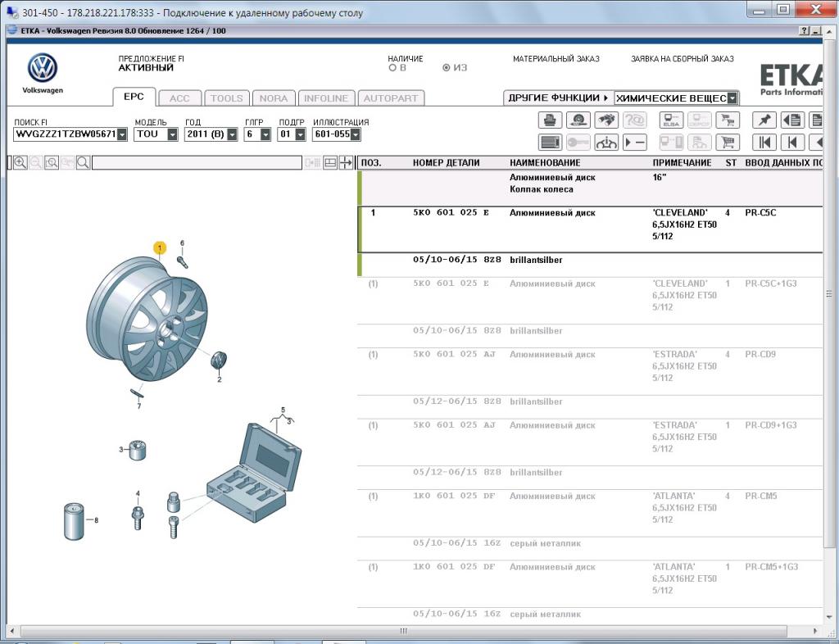Click the double shopping carts icon
Viewport: 839px width, 644px height.
click(x=728, y=120)
